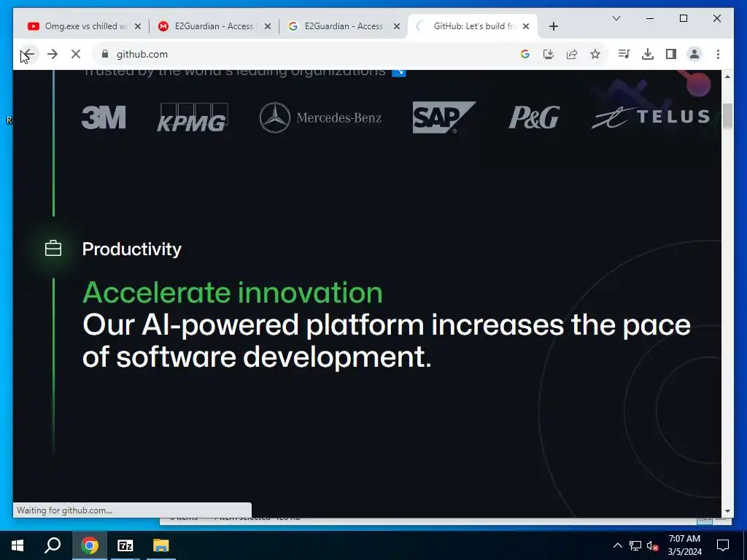The image size is (747, 560).
Task: Open the Google icon in the address bar
Action: click(525, 54)
